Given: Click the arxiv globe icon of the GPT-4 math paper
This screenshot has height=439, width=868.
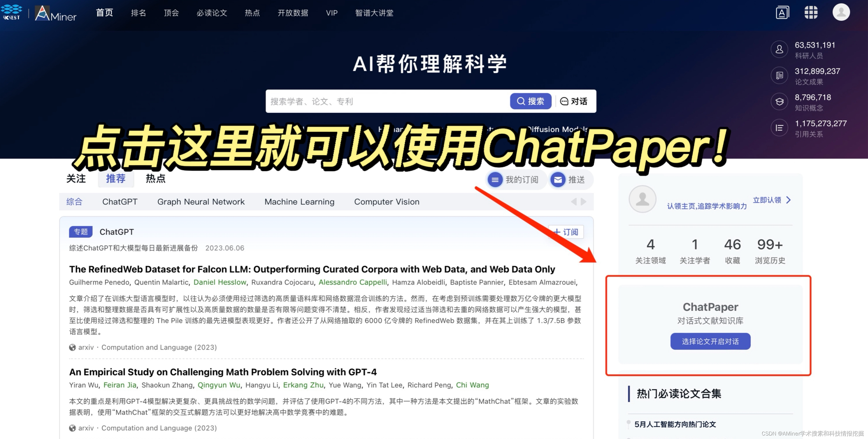Looking at the screenshot, I should pyautogui.click(x=72, y=428).
